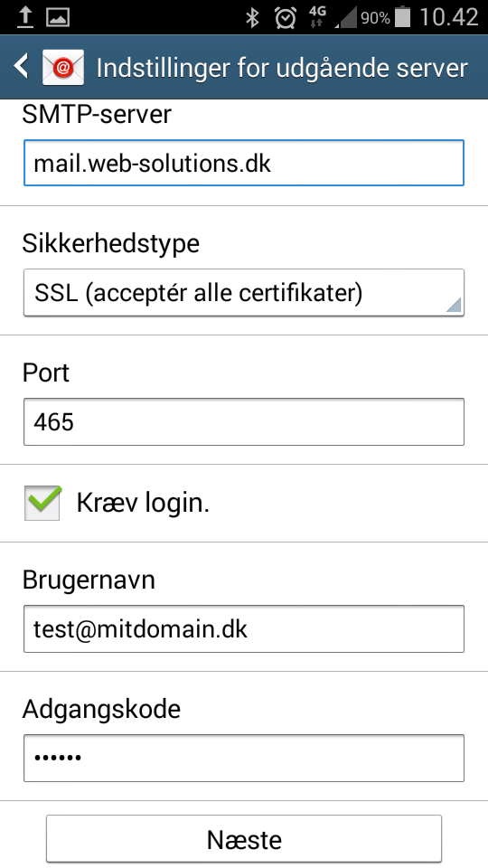488x868 pixels.
Task: Tap the battery status icon
Action: pos(402,17)
